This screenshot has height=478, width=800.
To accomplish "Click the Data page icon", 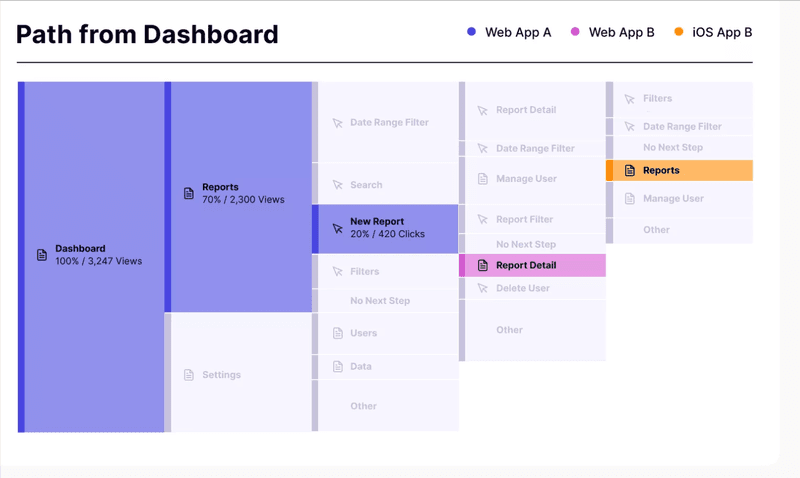I will [x=338, y=367].
